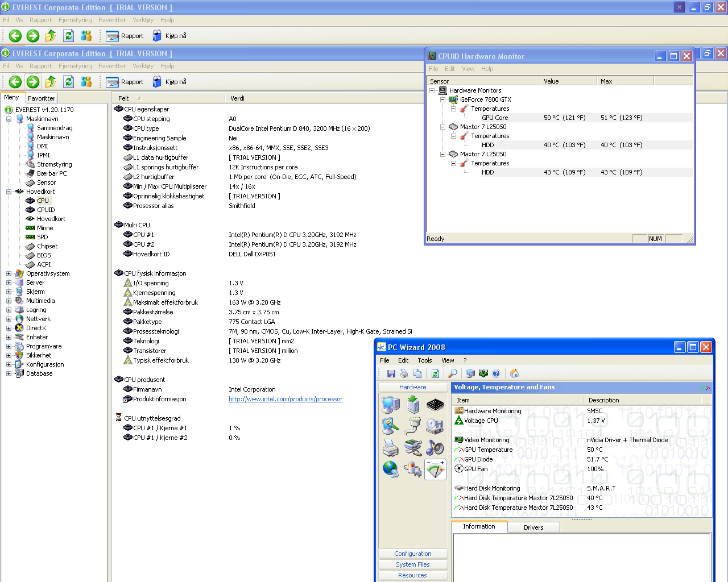Click the Hardware section button in PC Wizard
Image resolution: width=728 pixels, height=582 pixels.
[x=413, y=387]
